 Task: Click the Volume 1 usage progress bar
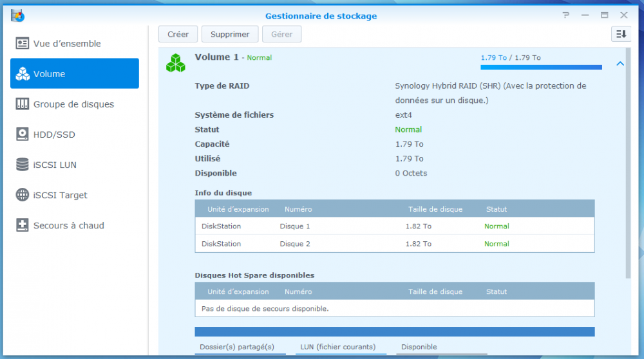click(541, 67)
